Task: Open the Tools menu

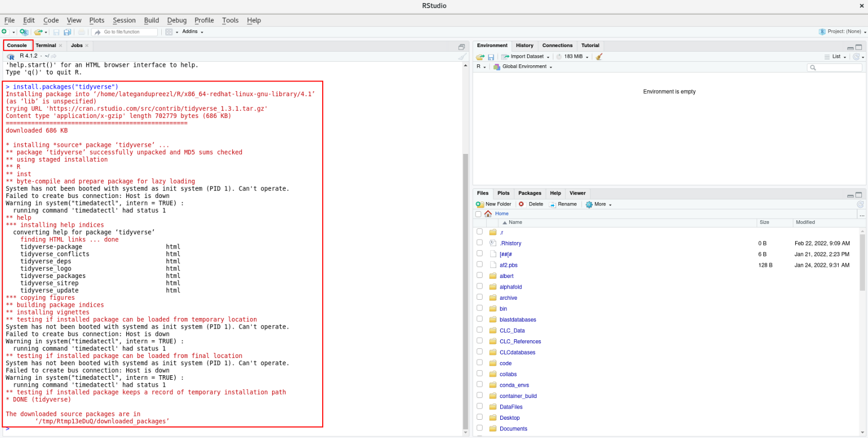Action: click(230, 20)
